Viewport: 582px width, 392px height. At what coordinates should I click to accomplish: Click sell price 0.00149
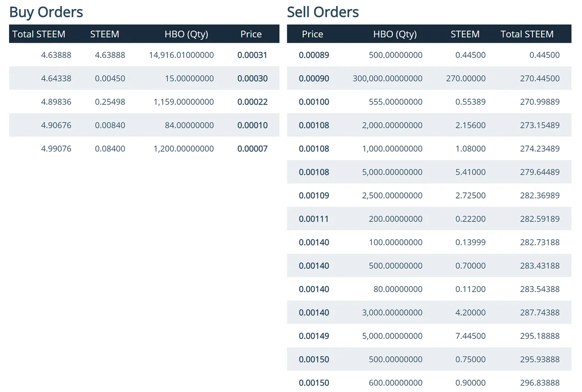tap(314, 336)
